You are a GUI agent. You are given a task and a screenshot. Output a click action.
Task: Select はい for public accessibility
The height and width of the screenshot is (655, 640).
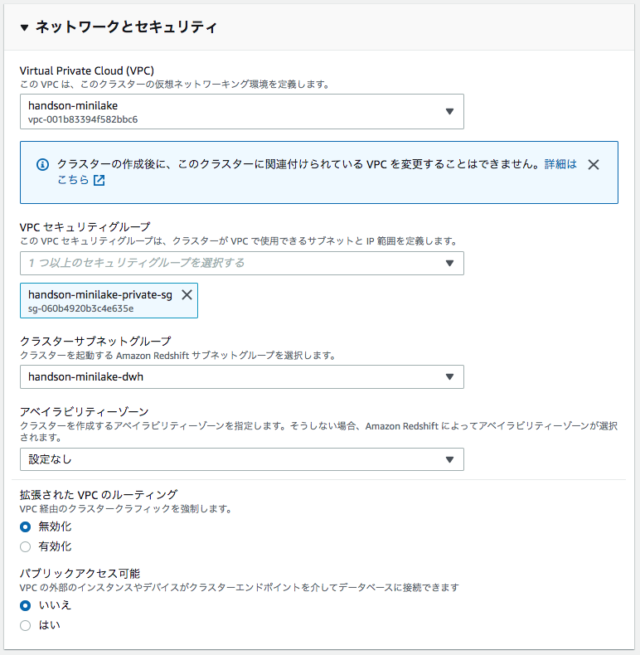click(25, 625)
